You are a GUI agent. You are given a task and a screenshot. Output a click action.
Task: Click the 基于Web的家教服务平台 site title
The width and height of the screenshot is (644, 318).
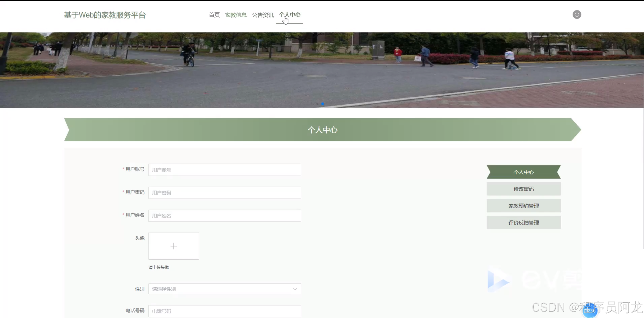(x=105, y=15)
